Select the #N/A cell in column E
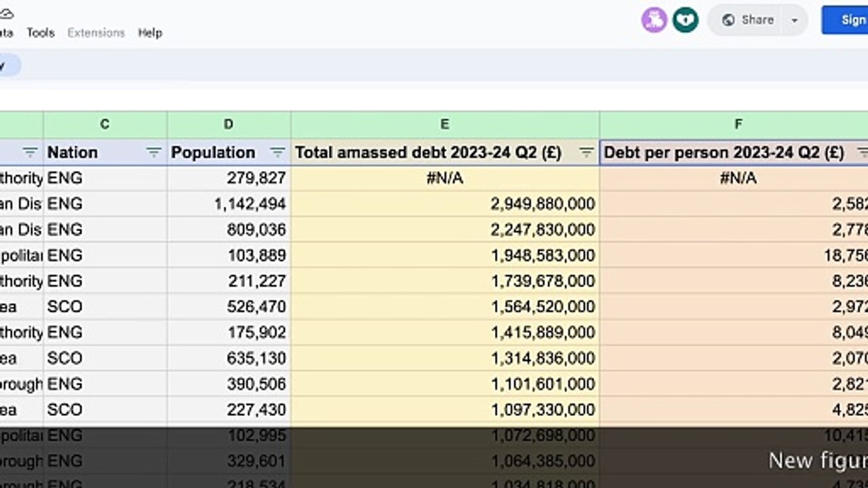868x488 pixels. click(445, 178)
